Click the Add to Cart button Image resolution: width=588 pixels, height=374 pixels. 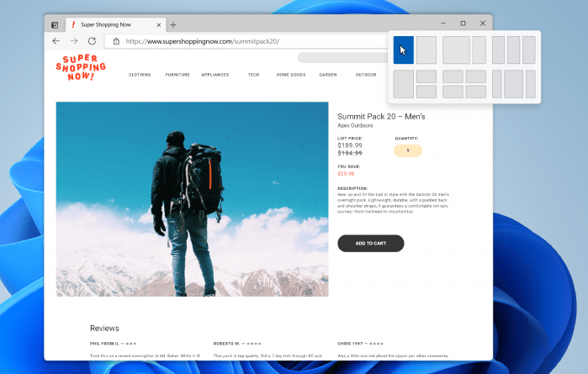point(370,243)
